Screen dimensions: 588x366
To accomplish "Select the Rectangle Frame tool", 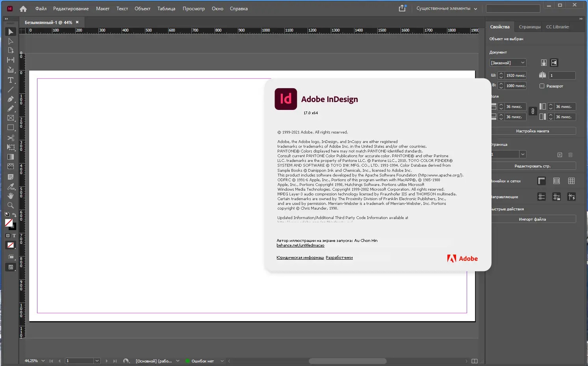I will point(11,118).
